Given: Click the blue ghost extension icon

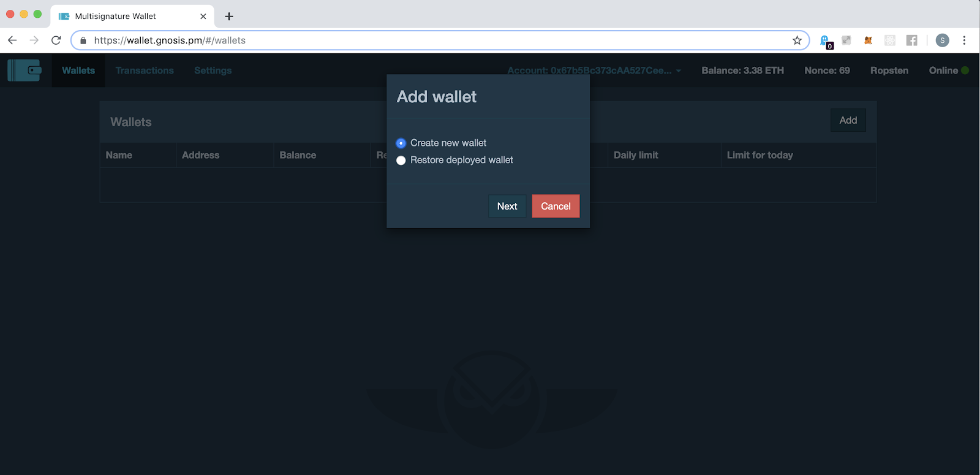Looking at the screenshot, I should pos(825,40).
